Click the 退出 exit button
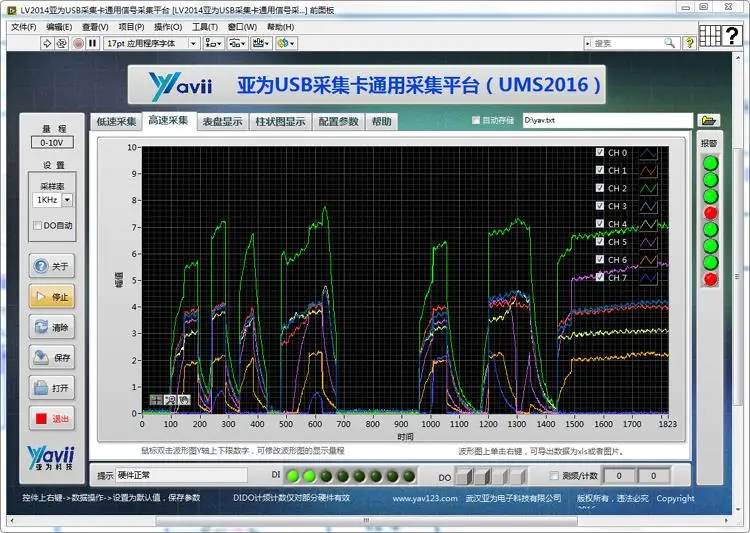The width and height of the screenshot is (750, 533). 52,419
